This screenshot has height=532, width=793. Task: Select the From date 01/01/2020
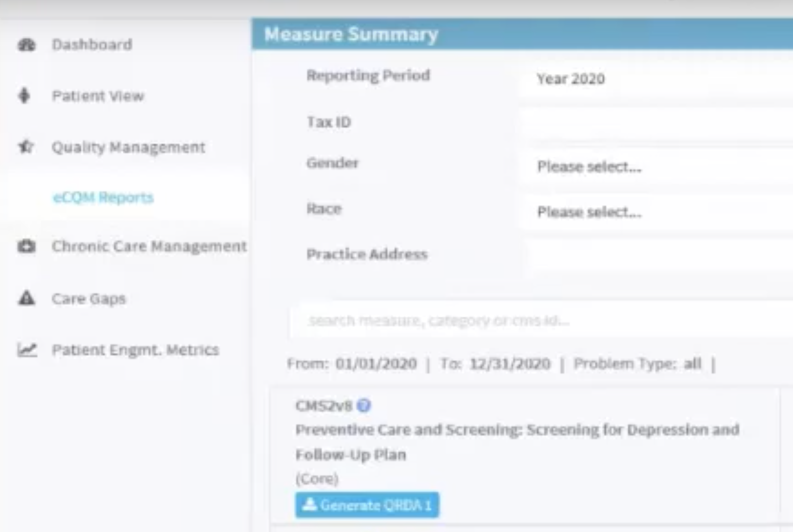click(x=376, y=364)
